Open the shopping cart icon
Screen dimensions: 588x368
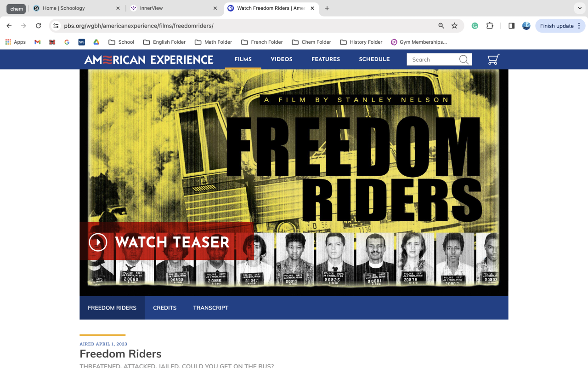pyautogui.click(x=493, y=59)
